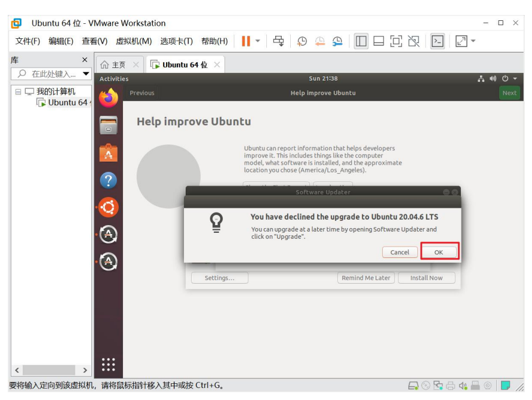Close the library panel
Image resolution: width=532 pixels, height=400 pixels.
(x=85, y=60)
